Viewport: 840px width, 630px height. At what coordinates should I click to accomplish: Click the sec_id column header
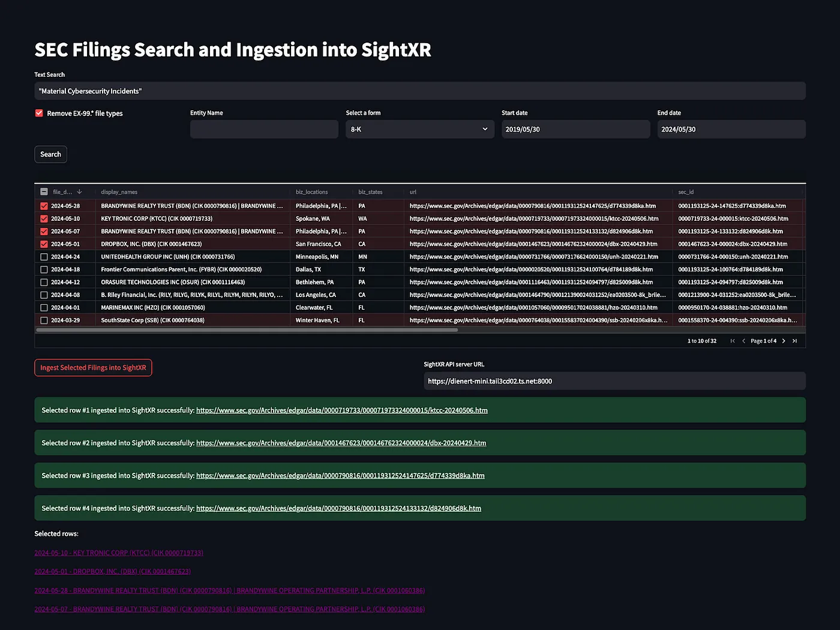pos(686,192)
